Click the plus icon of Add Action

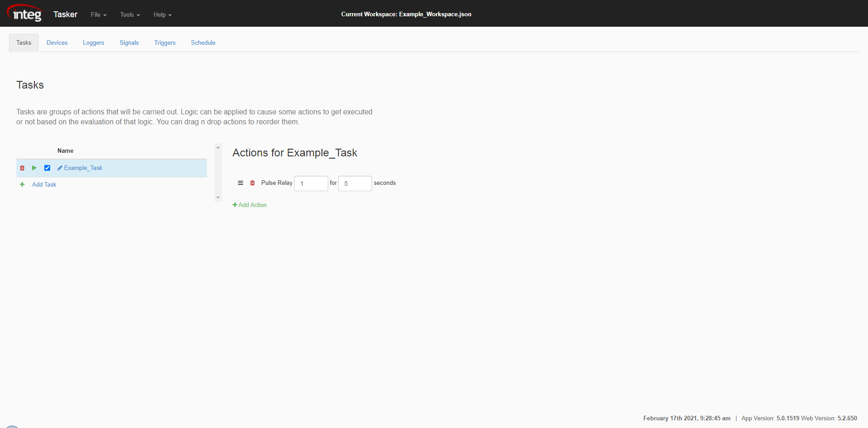[x=235, y=205]
